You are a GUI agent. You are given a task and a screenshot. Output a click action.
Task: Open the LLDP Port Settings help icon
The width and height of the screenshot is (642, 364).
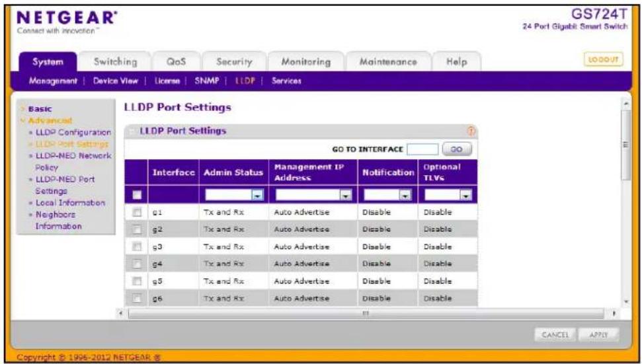pos(471,131)
